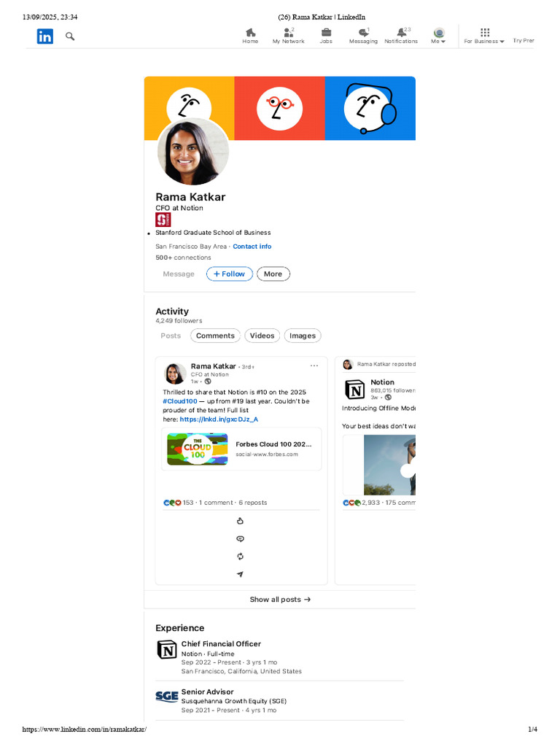Open the Contact info link
Image resolution: width=560 pixels, height=747 pixels.
point(252,247)
